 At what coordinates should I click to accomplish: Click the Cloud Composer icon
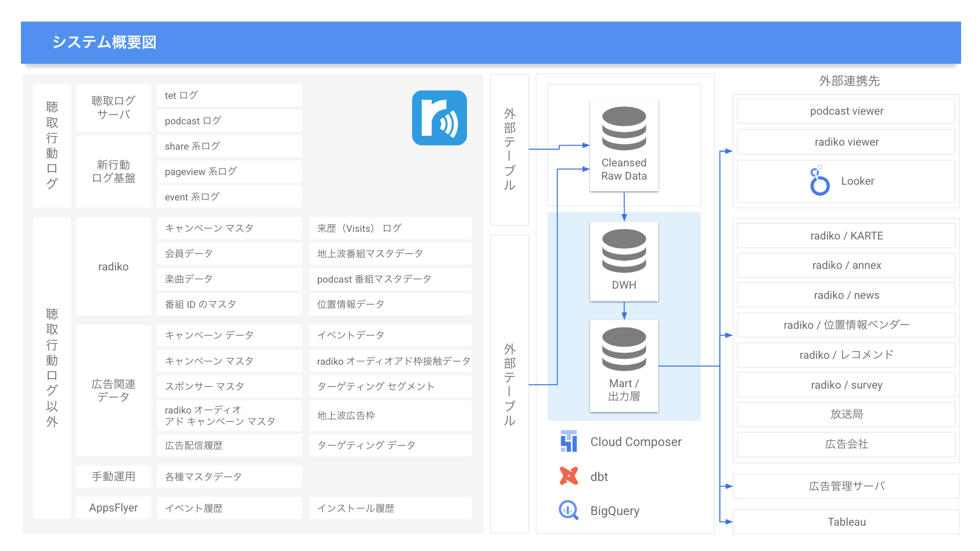click(x=568, y=441)
